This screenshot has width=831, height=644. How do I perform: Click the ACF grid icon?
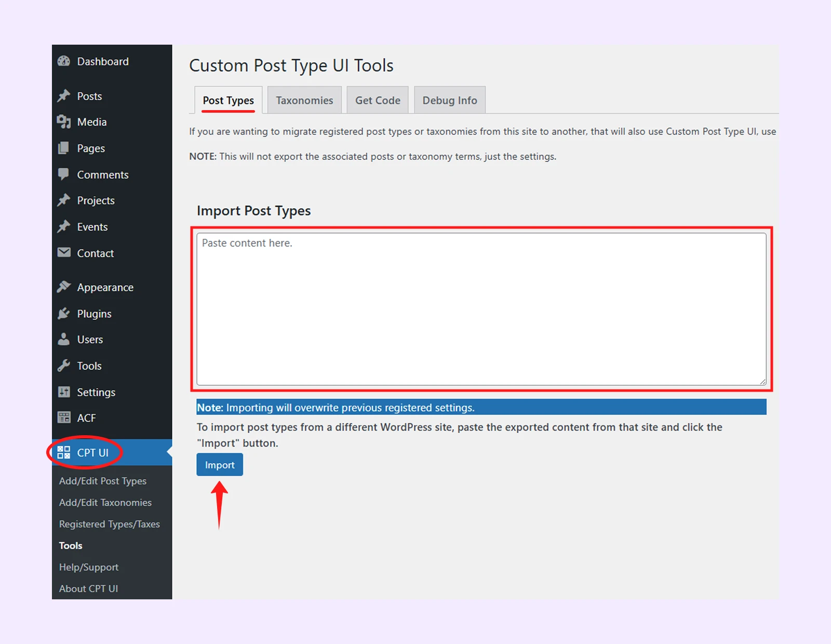pyautogui.click(x=64, y=418)
